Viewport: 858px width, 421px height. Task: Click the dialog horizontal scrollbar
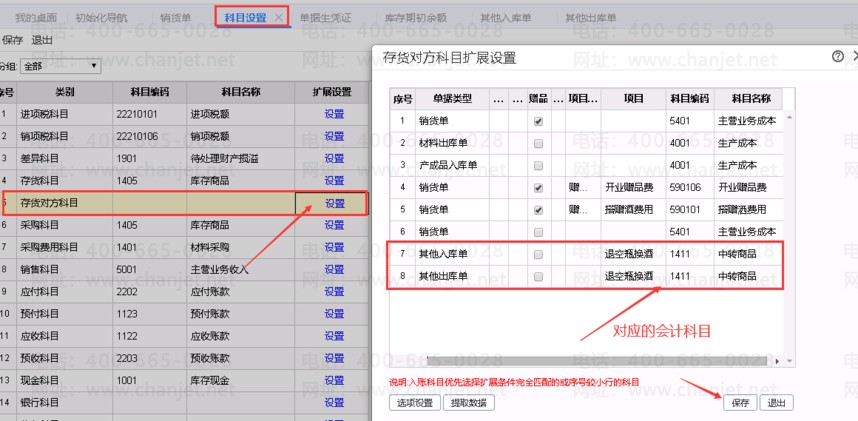coord(596,361)
